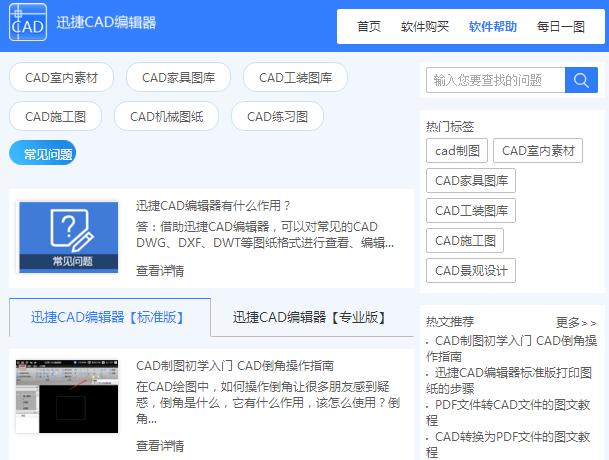Viewport: 609px width, 460px height.
Task: Switch to the 迅捷CAD编辑器【标准版】 tab
Action: click(x=110, y=317)
